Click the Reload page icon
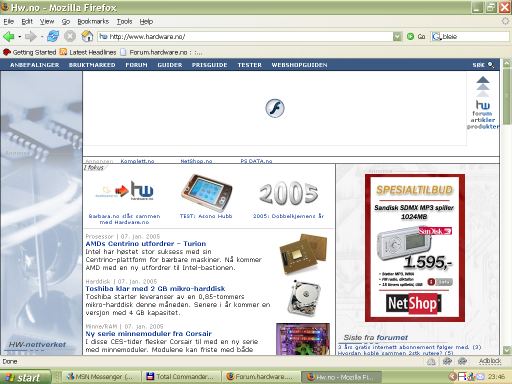Image resolution: width=512 pixels, height=384 pixels. (53, 36)
